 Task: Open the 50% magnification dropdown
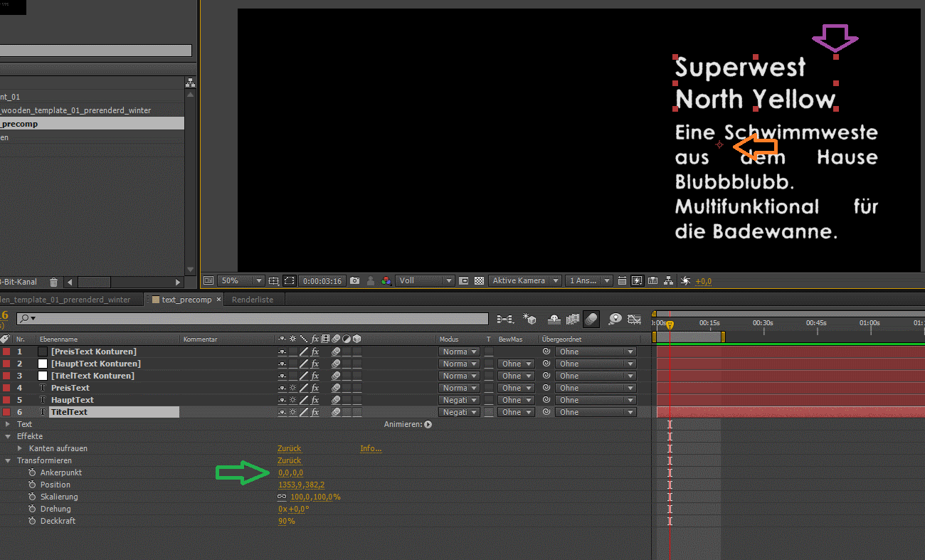point(240,281)
